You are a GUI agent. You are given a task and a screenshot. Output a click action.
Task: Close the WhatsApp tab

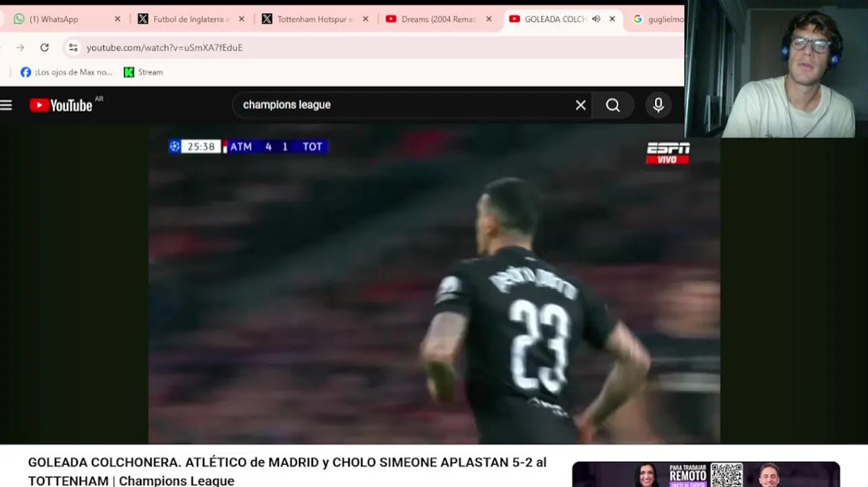[x=118, y=19]
